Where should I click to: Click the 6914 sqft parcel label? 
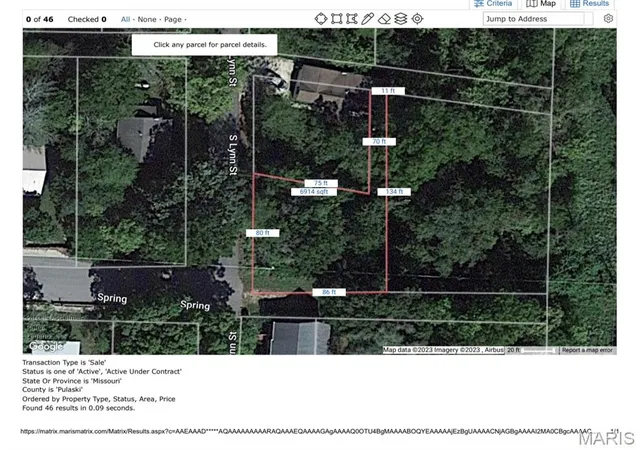pos(314,192)
